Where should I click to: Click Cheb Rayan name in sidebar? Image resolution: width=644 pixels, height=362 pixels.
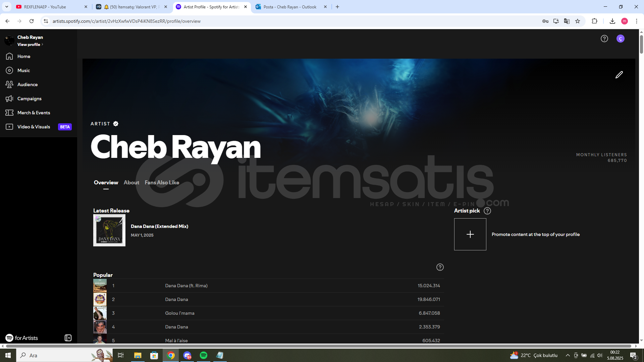point(30,37)
